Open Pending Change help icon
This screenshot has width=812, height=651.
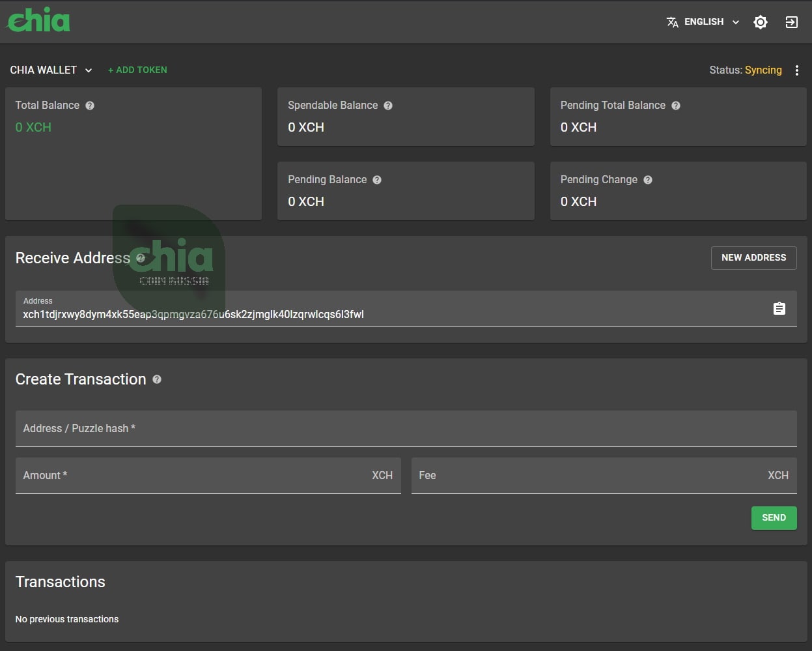tap(648, 180)
